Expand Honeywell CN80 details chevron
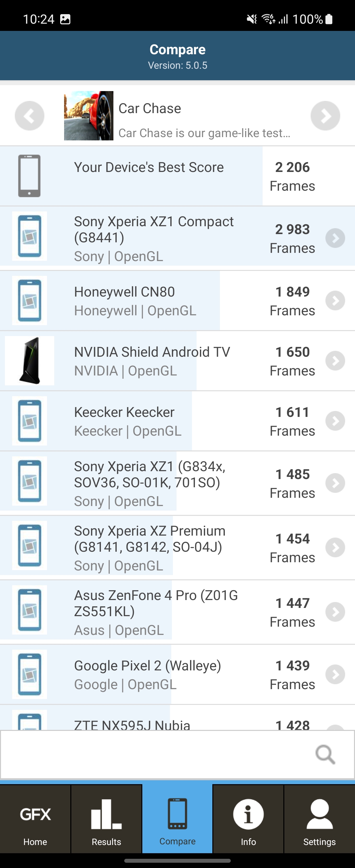The height and width of the screenshot is (868, 355). pyautogui.click(x=335, y=301)
